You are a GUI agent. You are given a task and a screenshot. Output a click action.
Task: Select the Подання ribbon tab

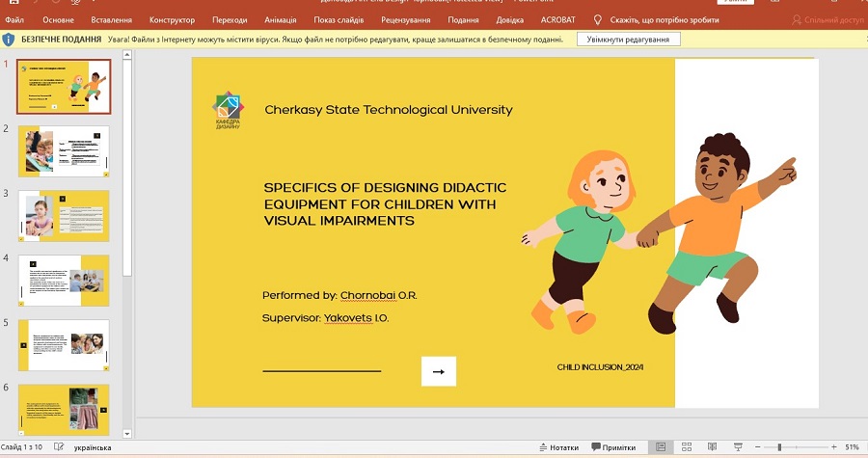click(463, 20)
